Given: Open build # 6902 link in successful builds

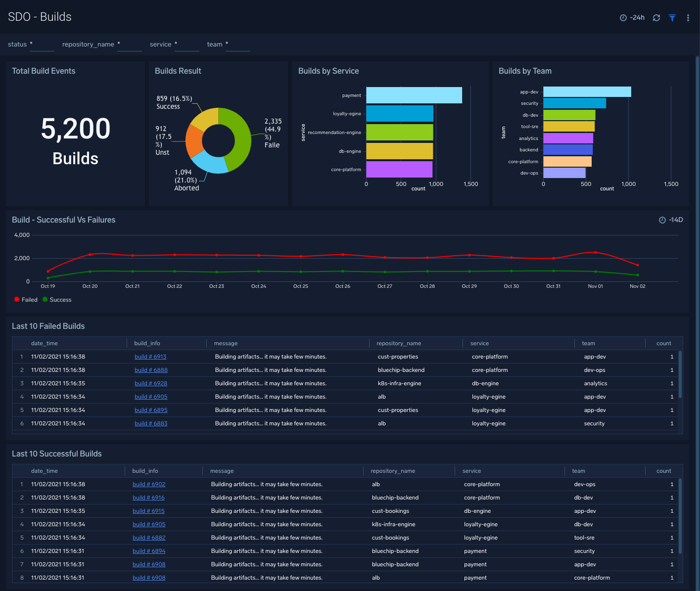Looking at the screenshot, I should [x=149, y=484].
